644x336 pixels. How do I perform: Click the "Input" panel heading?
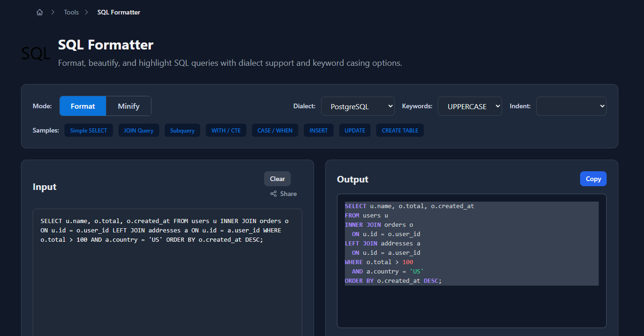coord(44,187)
